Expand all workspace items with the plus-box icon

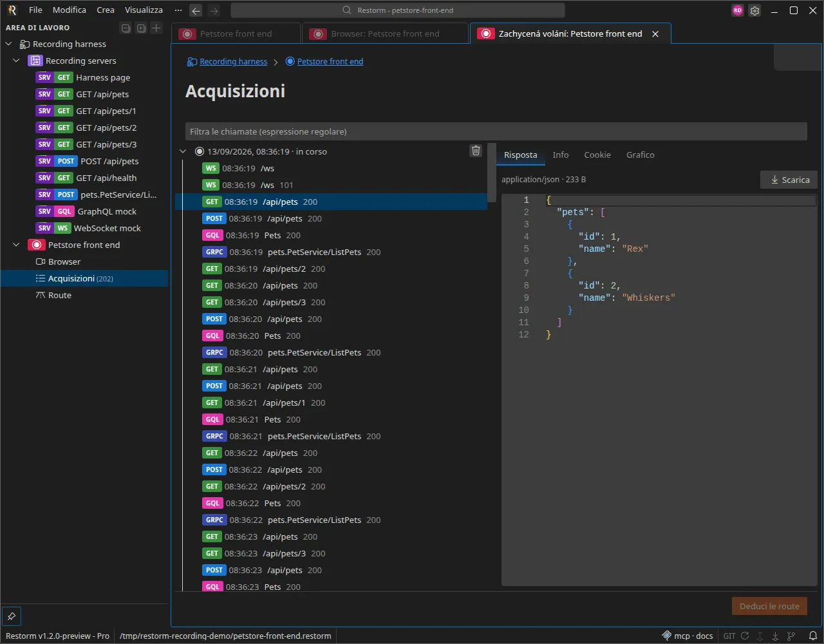141,28
